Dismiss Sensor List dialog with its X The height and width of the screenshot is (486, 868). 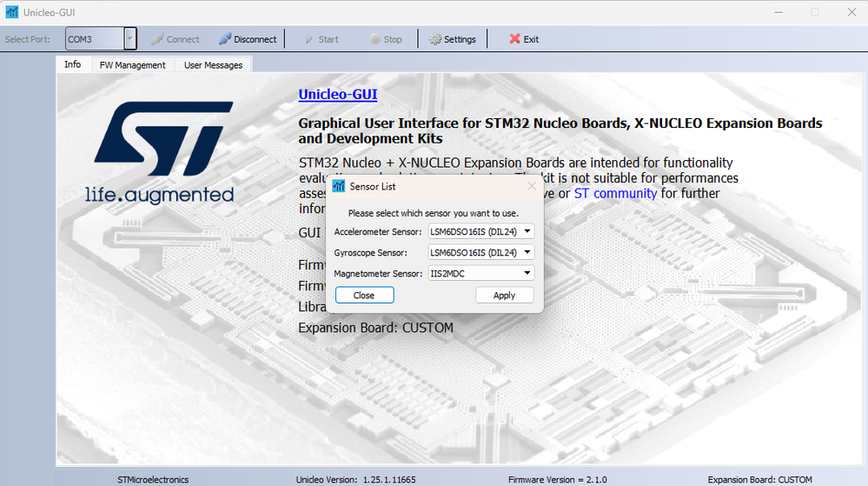coord(532,186)
